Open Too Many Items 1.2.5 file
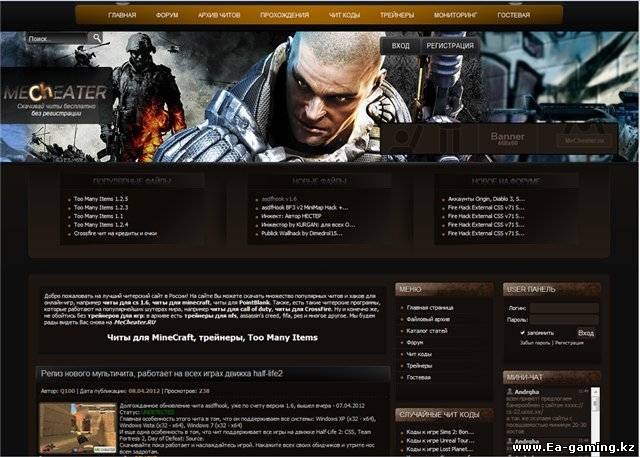The height and width of the screenshot is (457, 640). click(x=101, y=199)
